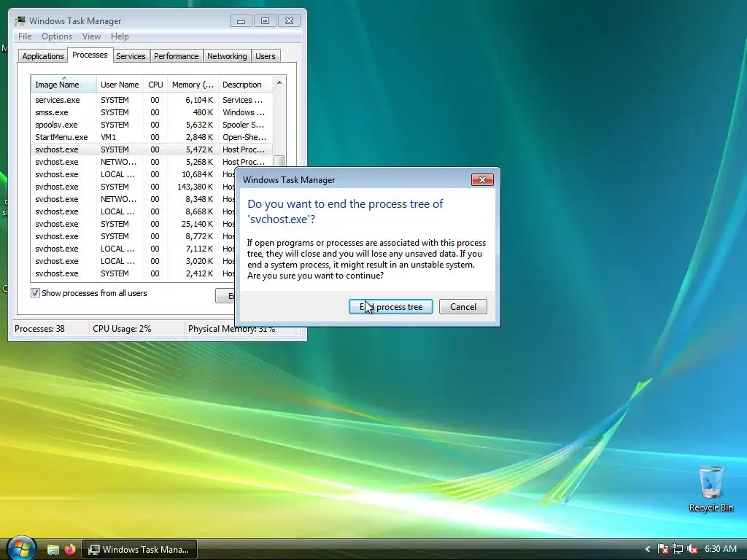Click the process list scroll up arrow
This screenshot has height=560, width=747.
[279, 83]
